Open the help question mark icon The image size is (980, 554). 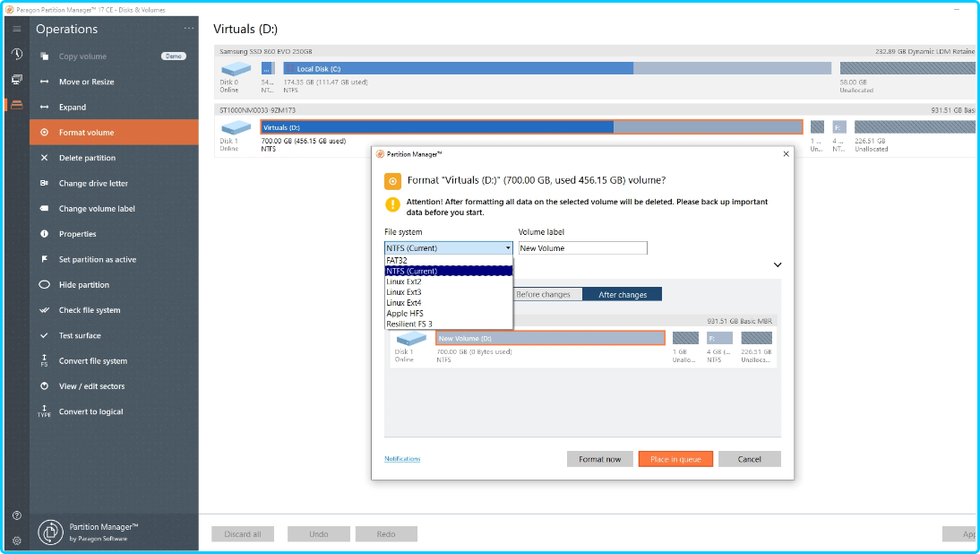[x=16, y=515]
